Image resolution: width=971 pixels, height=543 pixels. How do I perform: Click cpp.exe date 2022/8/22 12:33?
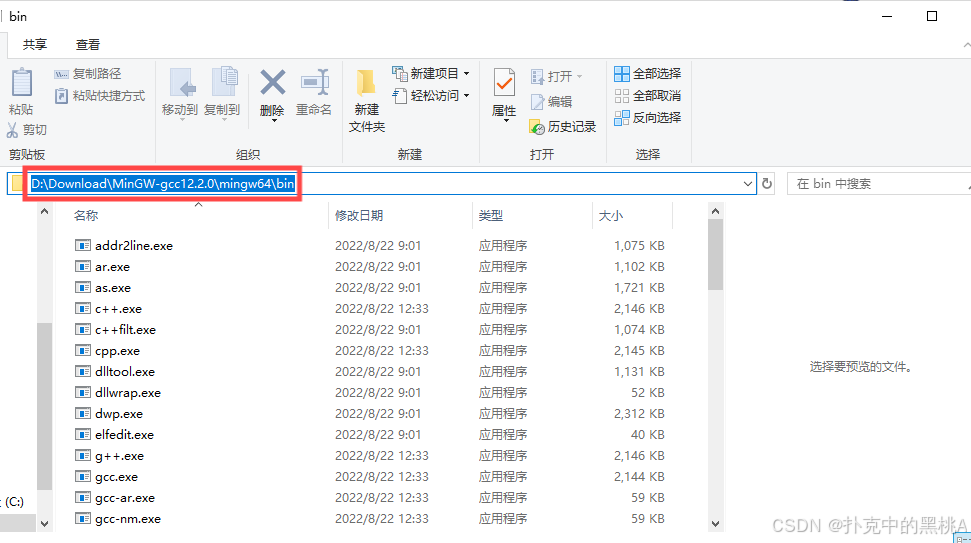pos(381,350)
